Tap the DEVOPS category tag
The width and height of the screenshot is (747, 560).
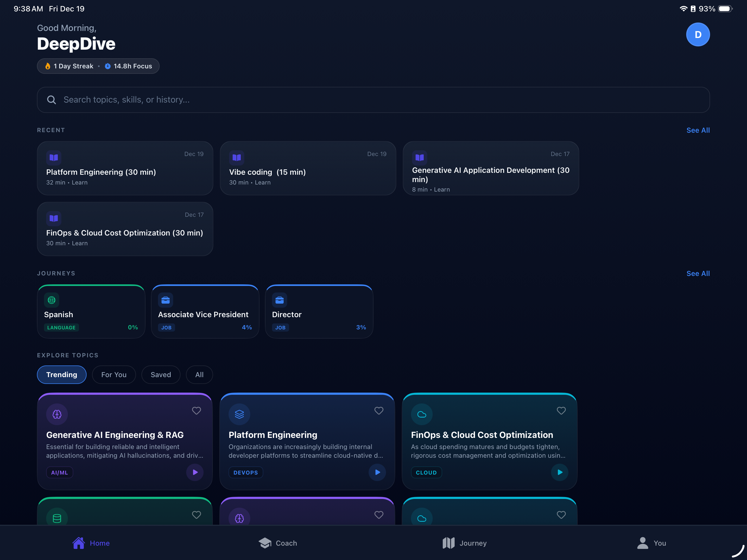[x=245, y=472]
